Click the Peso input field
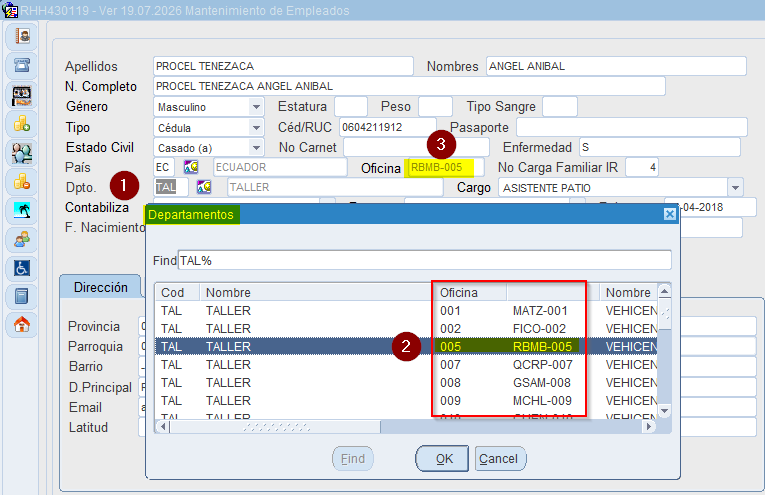 [435, 106]
